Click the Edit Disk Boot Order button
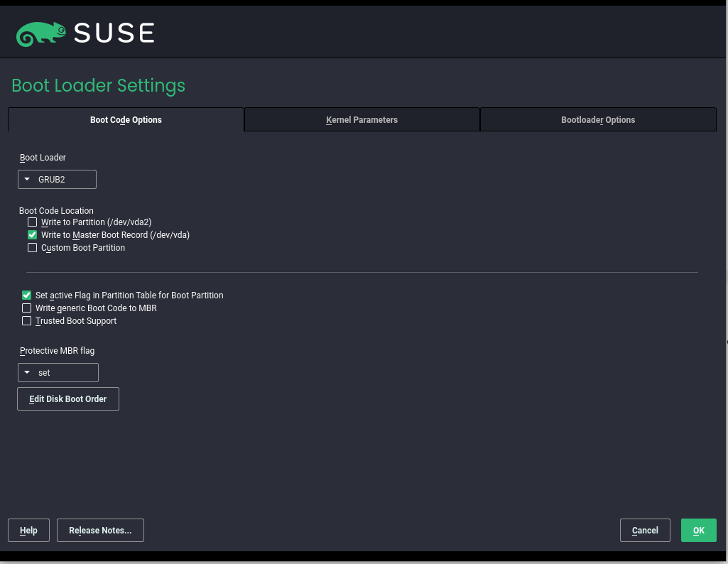Viewport: 728px width, 564px height. 68,399
